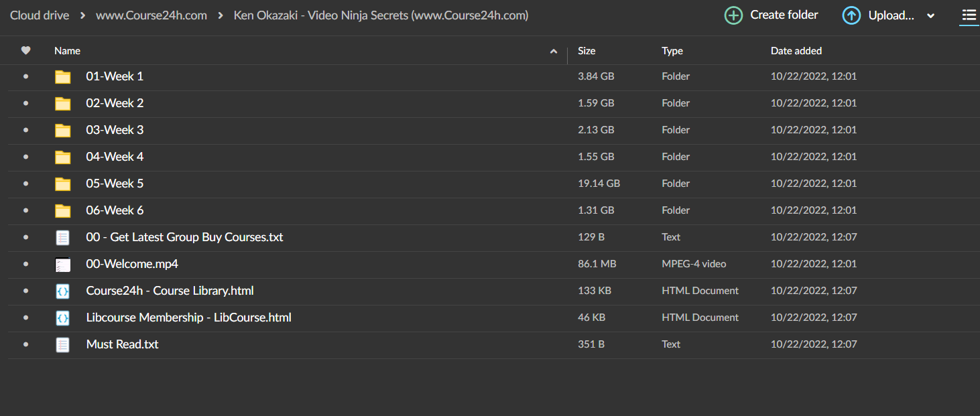Select the 02-Week 2 folder name
The height and width of the screenshot is (416, 980).
(115, 103)
